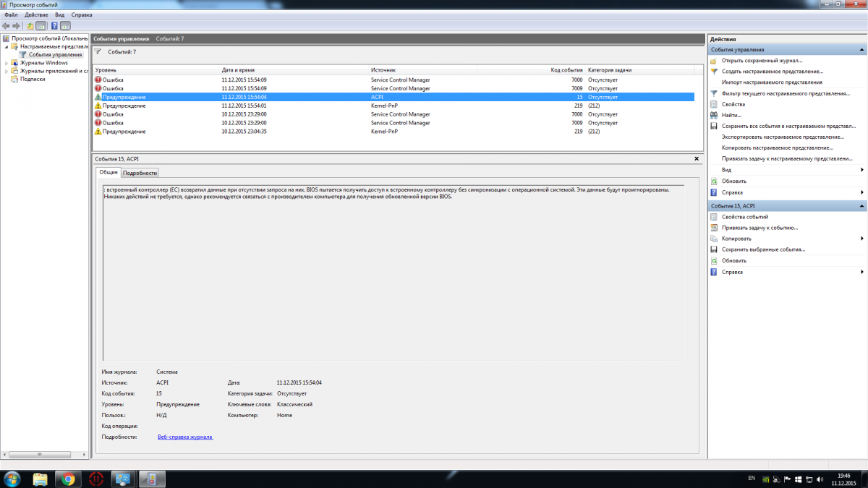Open Веб-справка журнала link

point(185,437)
